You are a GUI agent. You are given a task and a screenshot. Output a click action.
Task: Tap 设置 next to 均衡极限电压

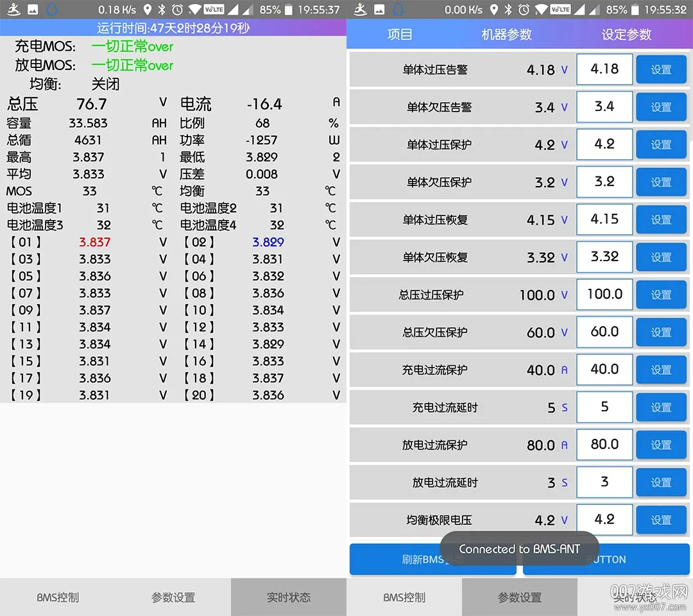(662, 520)
